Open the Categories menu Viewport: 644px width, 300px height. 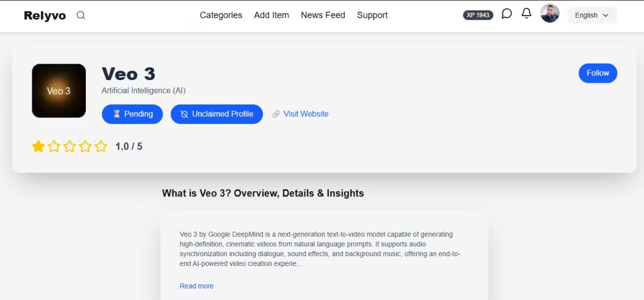(221, 15)
